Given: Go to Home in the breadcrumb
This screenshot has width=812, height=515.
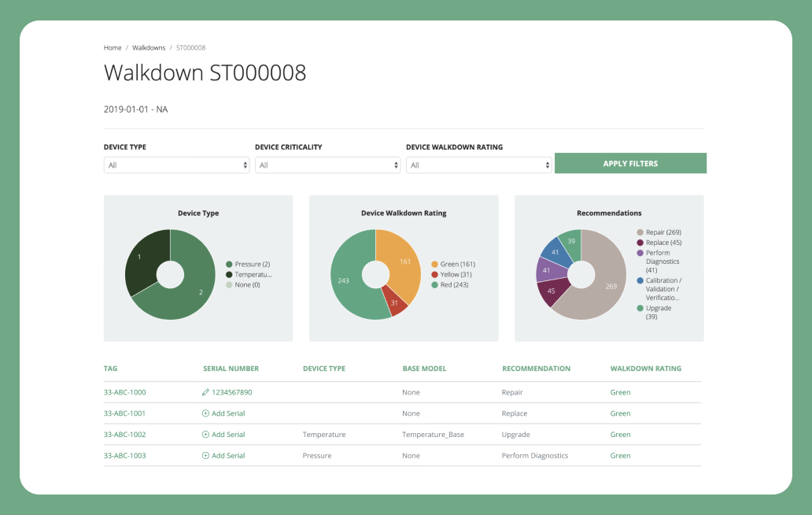Looking at the screenshot, I should (113, 48).
